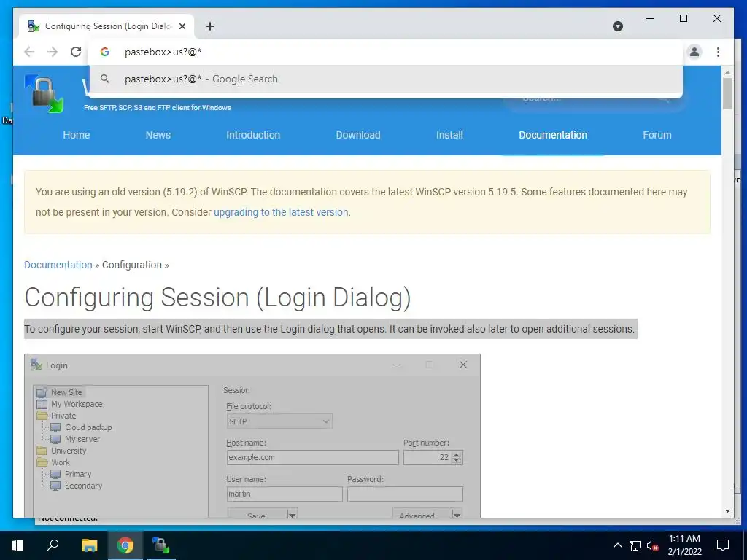Viewport: 747px width, 560px height.
Task: Click the Configuring Session page heading
Action: (217, 297)
